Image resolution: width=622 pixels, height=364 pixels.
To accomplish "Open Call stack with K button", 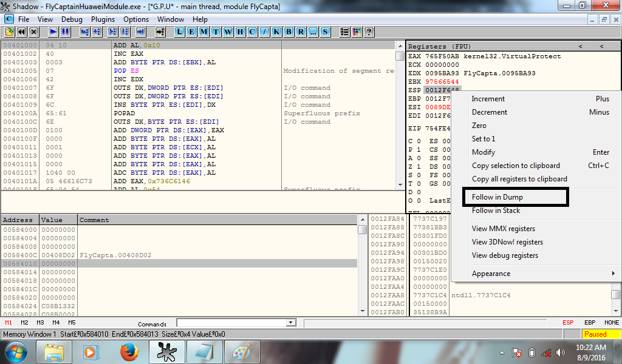I will coord(276,32).
